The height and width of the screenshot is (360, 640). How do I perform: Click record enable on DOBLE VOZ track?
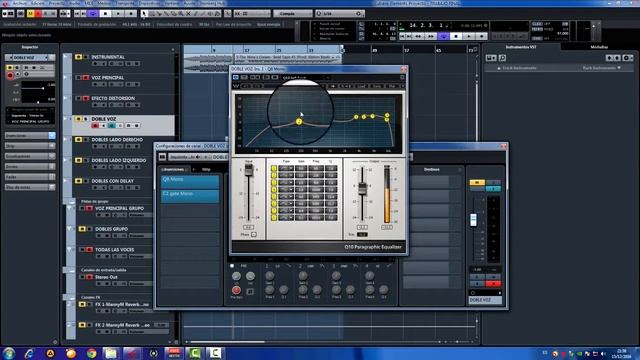(x=95, y=126)
